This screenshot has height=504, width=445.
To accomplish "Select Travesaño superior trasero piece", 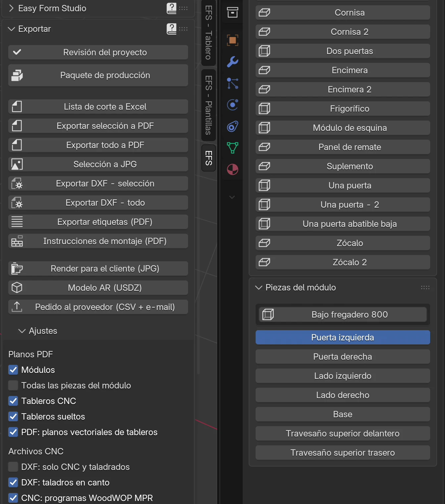I will pos(343,453).
